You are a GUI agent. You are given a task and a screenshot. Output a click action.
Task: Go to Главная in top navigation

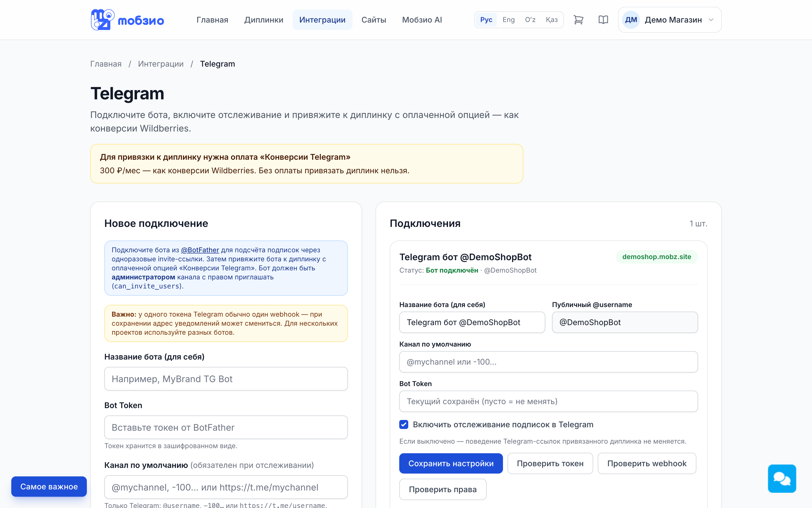212,20
